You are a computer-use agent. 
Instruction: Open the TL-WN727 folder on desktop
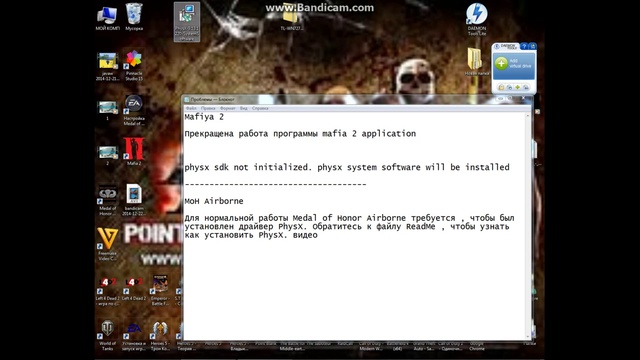click(x=291, y=16)
